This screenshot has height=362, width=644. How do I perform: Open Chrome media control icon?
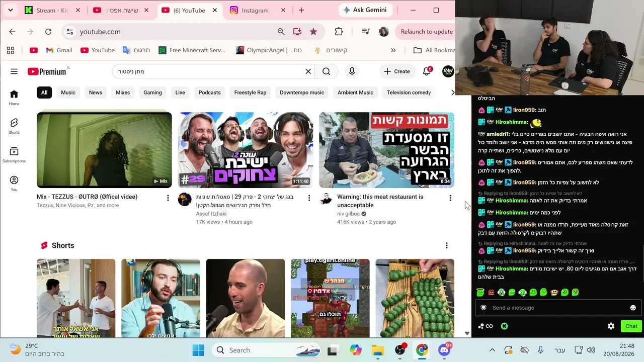click(x=366, y=32)
